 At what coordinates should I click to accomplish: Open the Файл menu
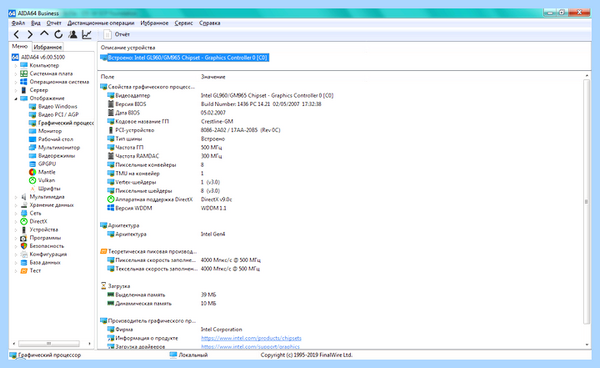18,23
